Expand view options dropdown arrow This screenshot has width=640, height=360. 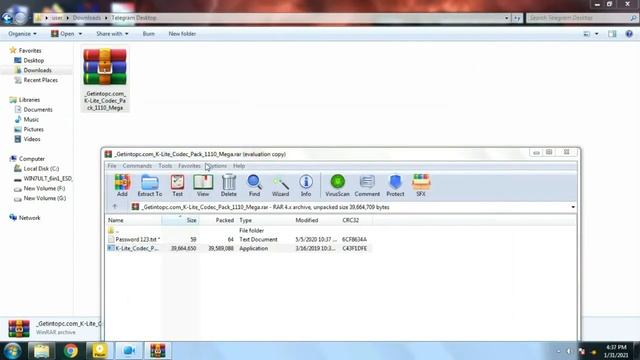596,34
